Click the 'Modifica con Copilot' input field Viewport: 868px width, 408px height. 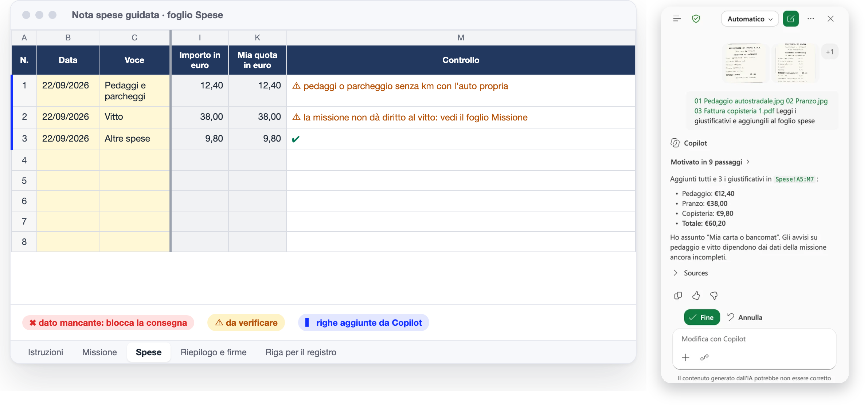(x=754, y=339)
